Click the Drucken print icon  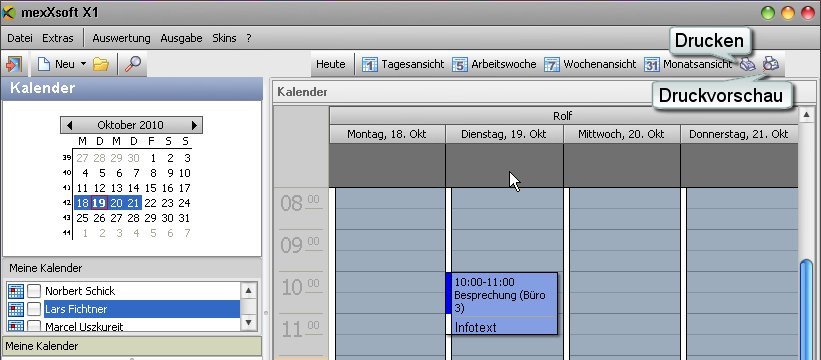tap(747, 64)
